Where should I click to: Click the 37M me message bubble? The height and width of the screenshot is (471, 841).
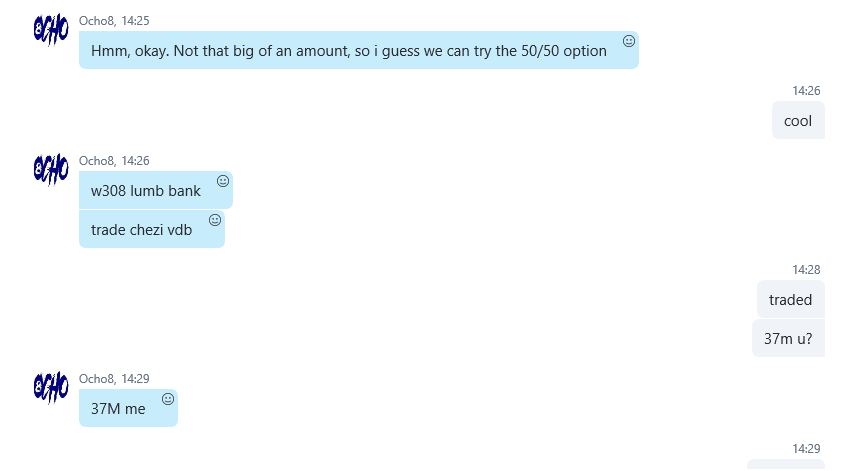pos(128,408)
